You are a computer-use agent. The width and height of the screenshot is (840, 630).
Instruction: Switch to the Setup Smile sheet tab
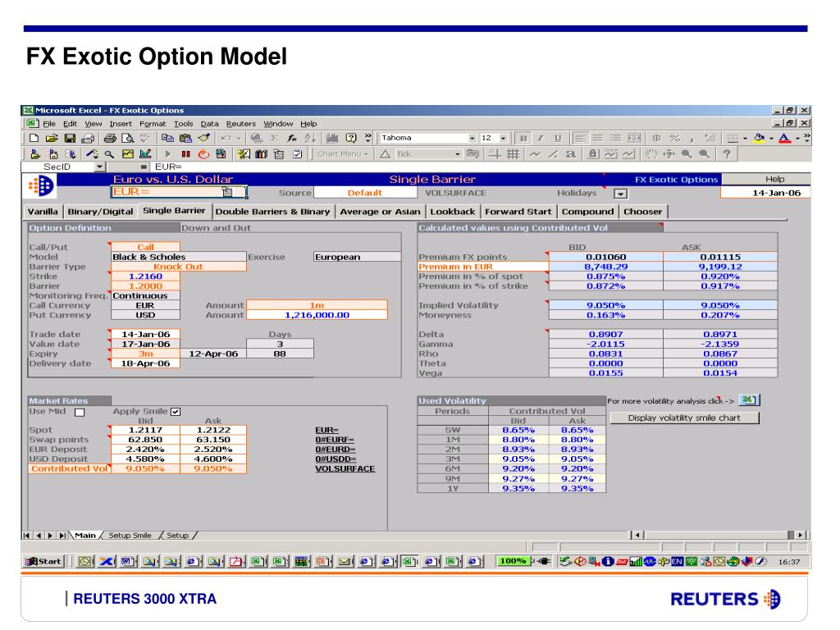pos(130,535)
